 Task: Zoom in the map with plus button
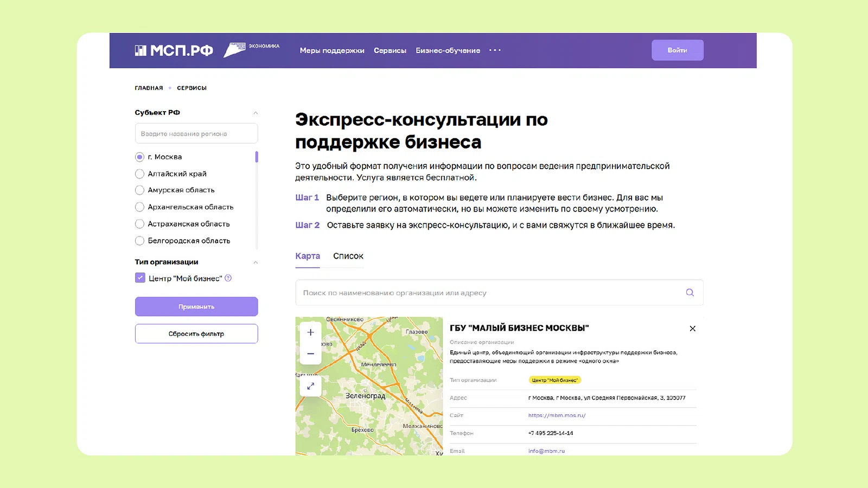click(x=311, y=332)
